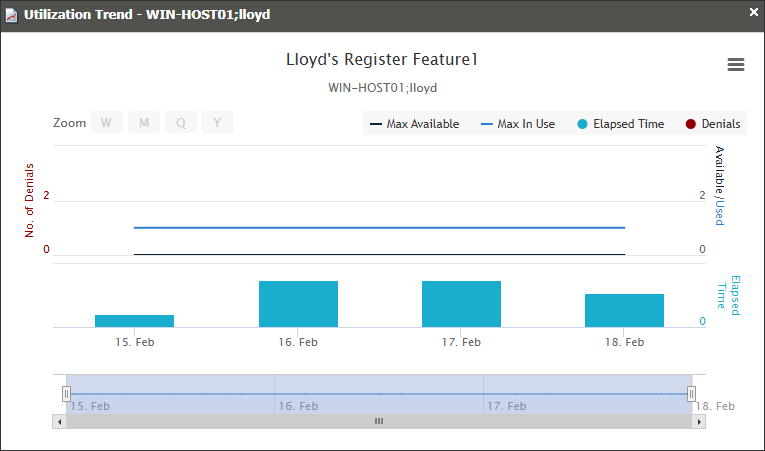This screenshot has width=765, height=451.
Task: Toggle Denials series in legend
Action: (713, 124)
